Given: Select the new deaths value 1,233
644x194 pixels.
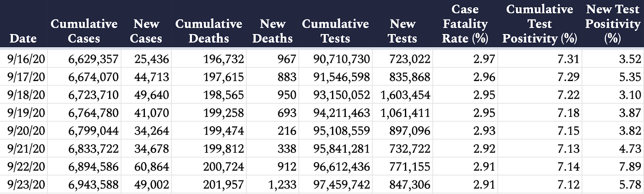Looking at the screenshot, I should coord(282,184).
